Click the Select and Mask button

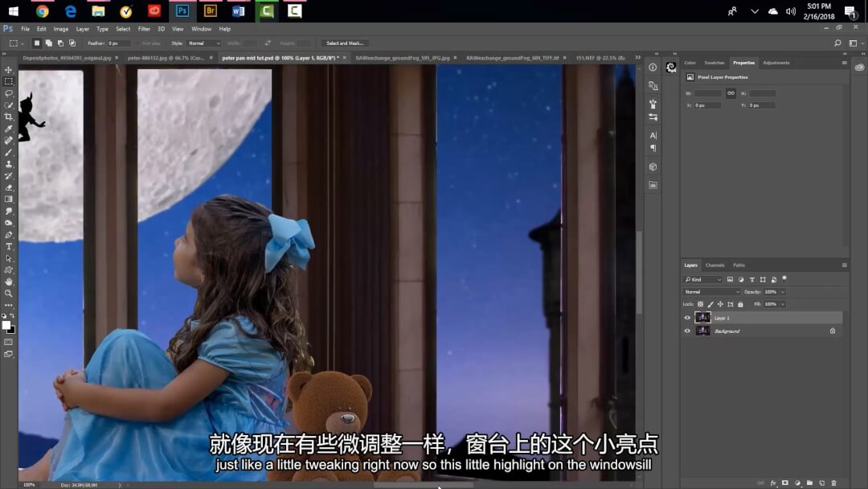(x=344, y=43)
